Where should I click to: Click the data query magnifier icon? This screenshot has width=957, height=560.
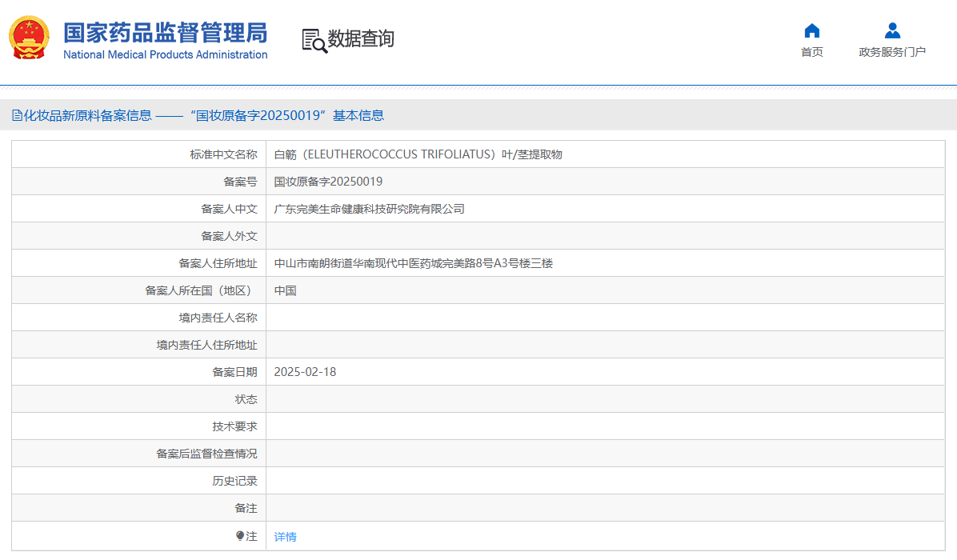click(314, 40)
